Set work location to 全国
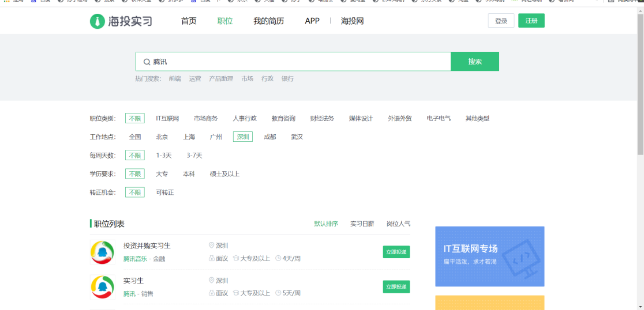Image resolution: width=644 pixels, height=310 pixels. [135, 137]
